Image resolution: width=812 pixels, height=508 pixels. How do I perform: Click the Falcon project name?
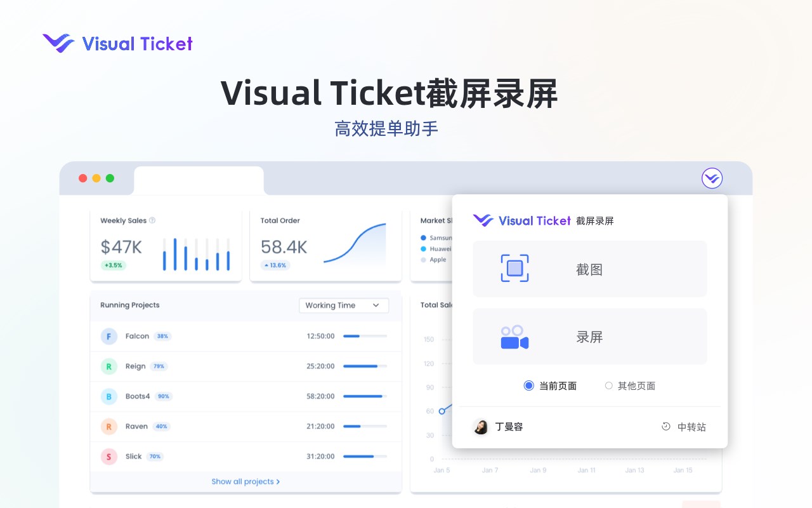137,336
